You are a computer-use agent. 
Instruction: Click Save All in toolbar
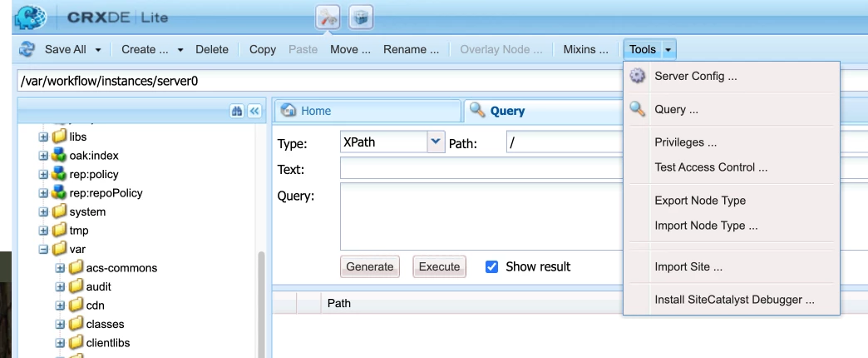pos(66,49)
